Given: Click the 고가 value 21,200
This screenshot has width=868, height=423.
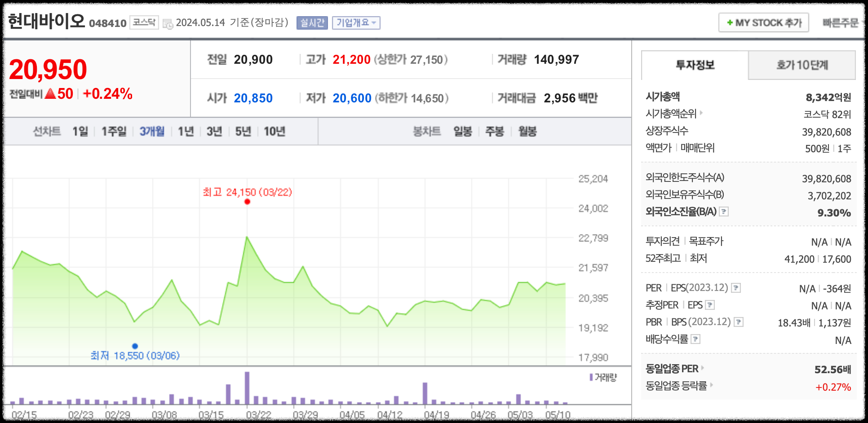Looking at the screenshot, I should click(x=352, y=60).
